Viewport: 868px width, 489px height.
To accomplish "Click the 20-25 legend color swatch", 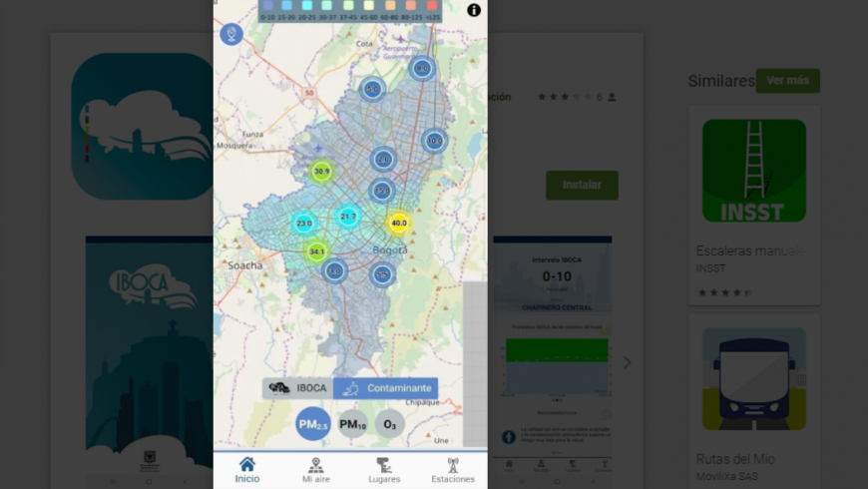I will pos(307,6).
